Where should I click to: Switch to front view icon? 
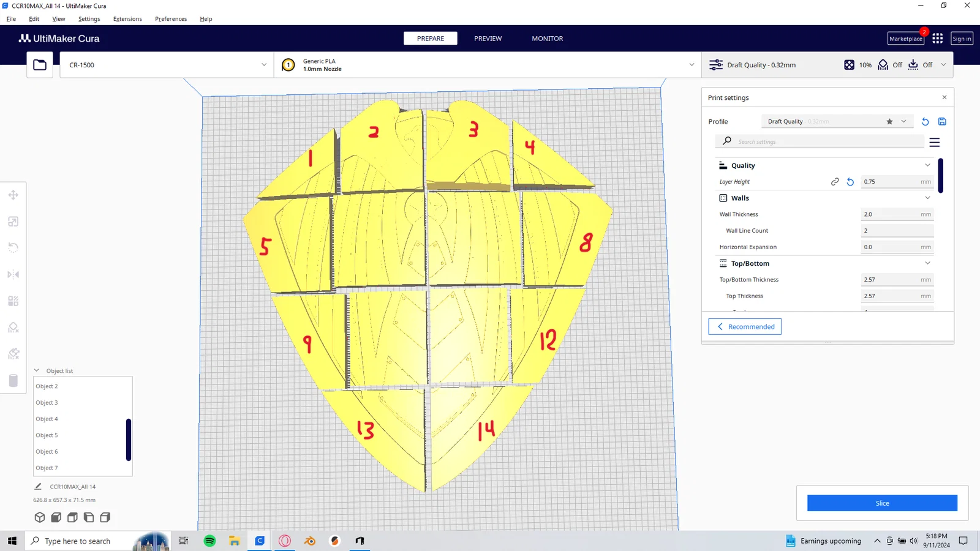click(56, 517)
